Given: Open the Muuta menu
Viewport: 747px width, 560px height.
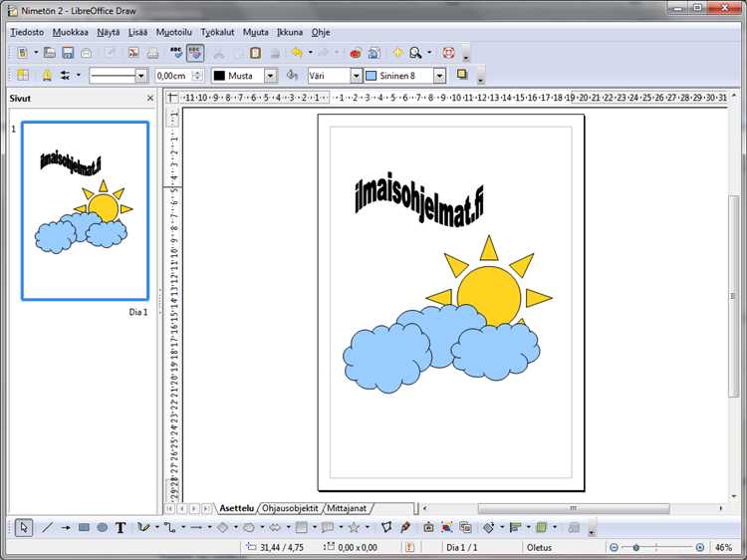Looking at the screenshot, I should (256, 33).
